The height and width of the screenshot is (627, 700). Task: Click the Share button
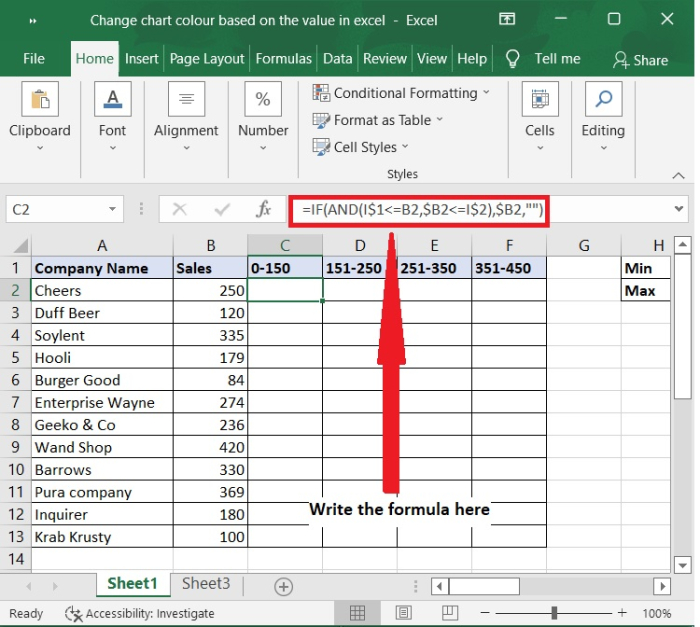coord(641,60)
